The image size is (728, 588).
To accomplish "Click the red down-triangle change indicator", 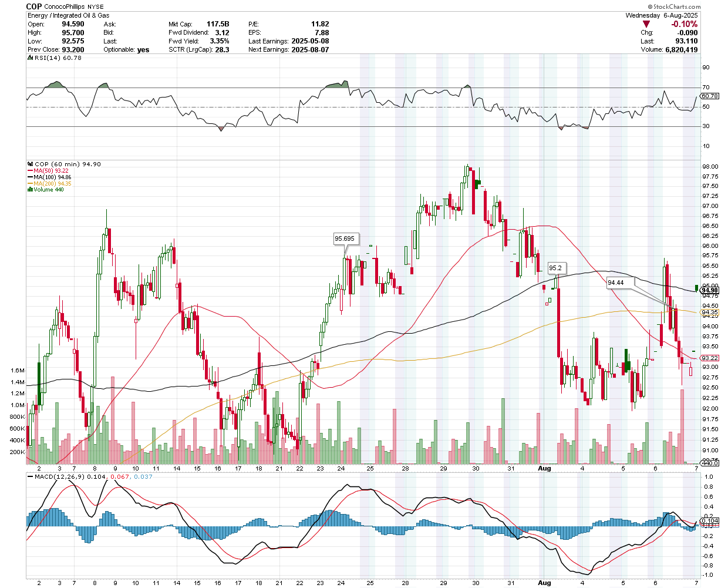I will [646, 24].
